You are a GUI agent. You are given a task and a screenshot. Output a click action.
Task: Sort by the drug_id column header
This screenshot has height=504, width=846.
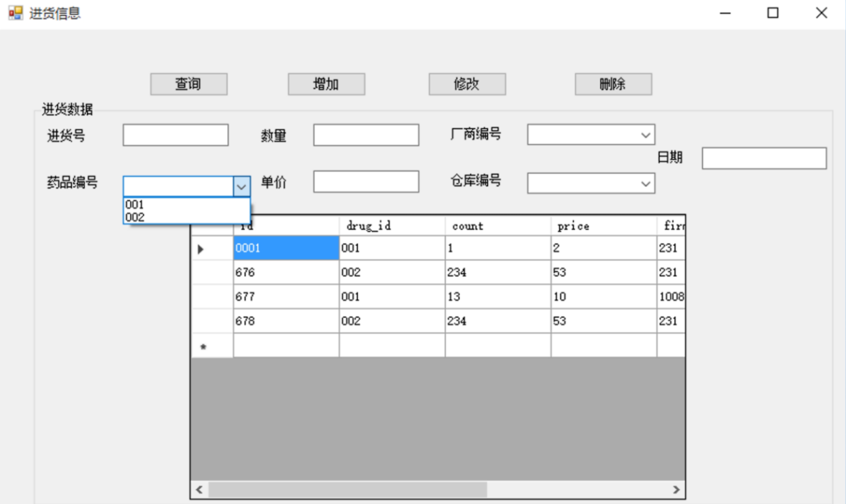point(391,226)
